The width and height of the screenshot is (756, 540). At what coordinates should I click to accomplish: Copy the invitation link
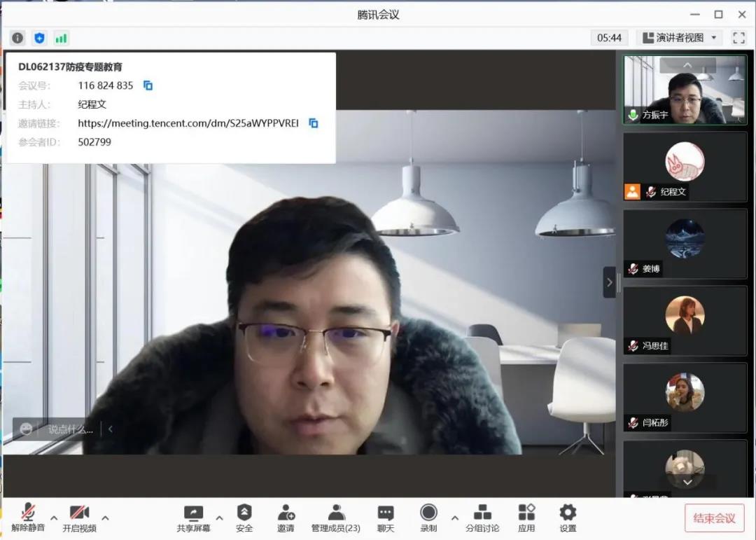314,123
